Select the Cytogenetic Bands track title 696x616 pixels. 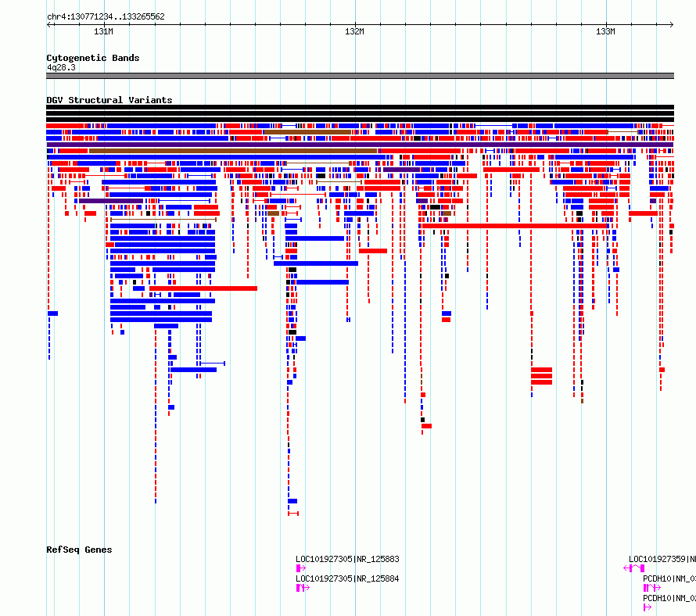click(x=93, y=58)
